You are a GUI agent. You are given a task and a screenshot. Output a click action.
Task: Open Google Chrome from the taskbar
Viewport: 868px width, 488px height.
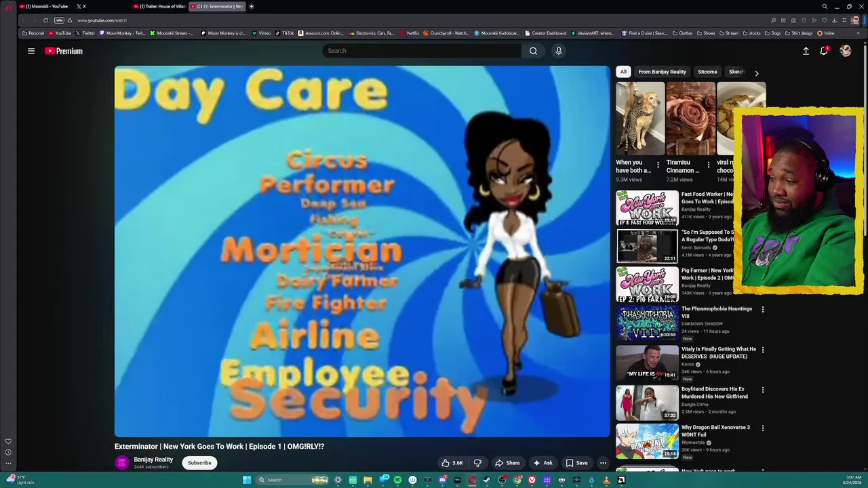[x=517, y=480]
